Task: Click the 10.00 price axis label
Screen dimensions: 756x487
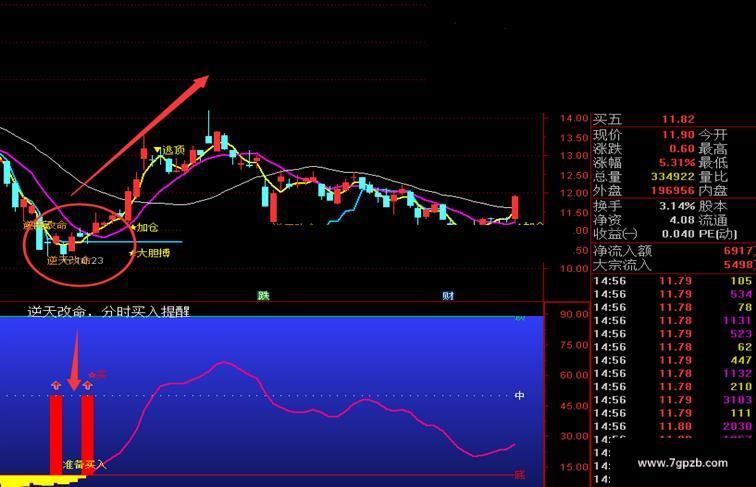Action: click(574, 269)
